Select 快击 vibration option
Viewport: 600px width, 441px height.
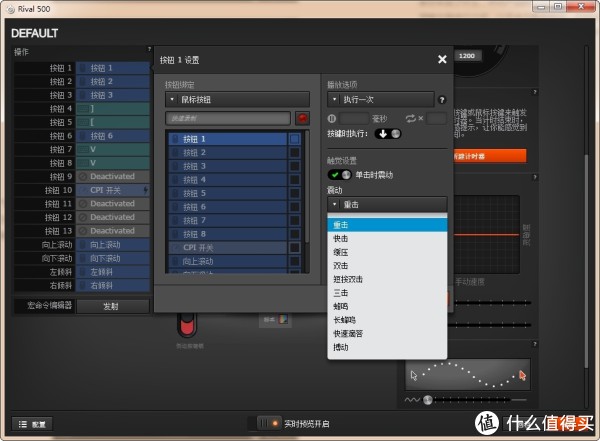(x=387, y=238)
